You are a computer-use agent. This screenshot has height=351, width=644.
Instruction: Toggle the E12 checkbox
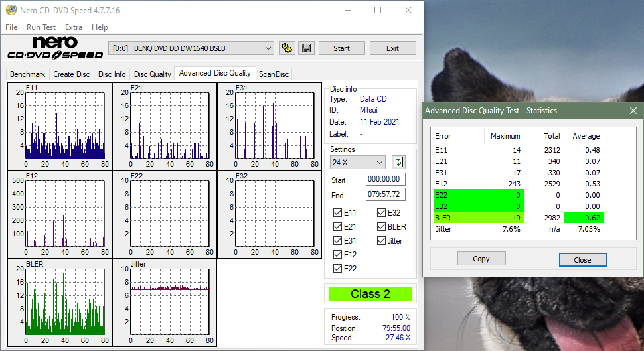tap(338, 255)
